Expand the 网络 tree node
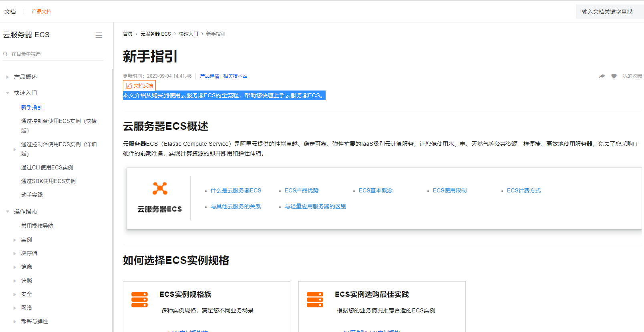644x332 pixels. tap(14, 308)
